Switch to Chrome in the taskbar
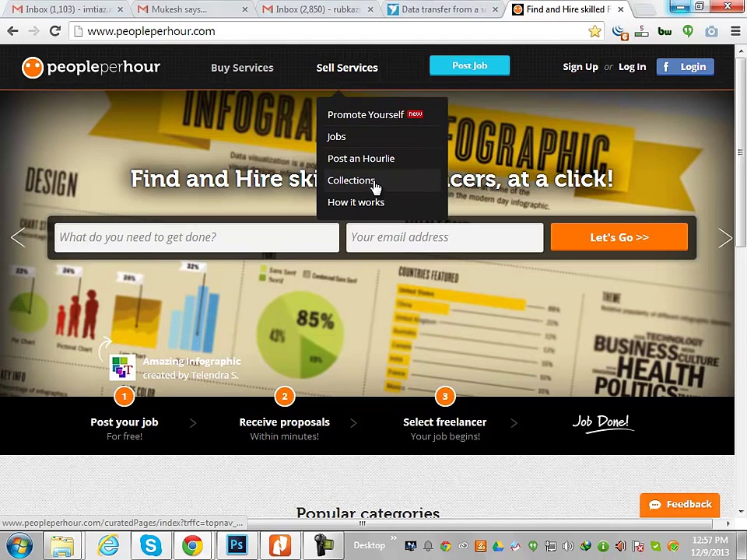The width and height of the screenshot is (747, 560). tap(192, 546)
